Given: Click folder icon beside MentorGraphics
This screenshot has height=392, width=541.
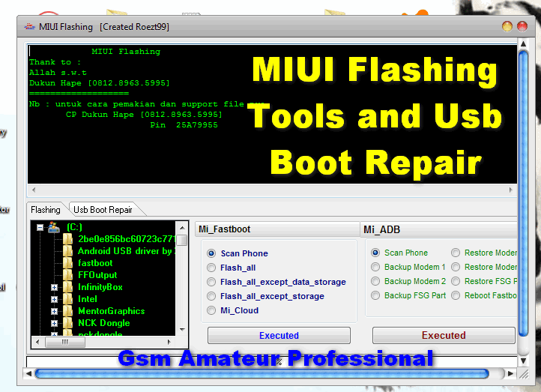Looking at the screenshot, I should point(68,311).
